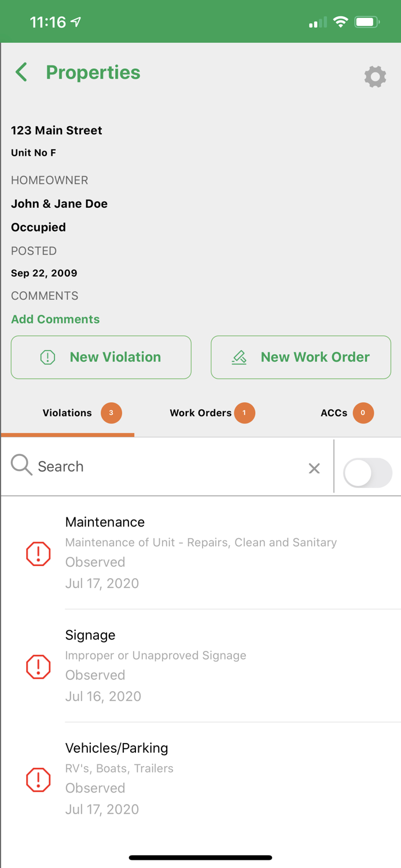The height and width of the screenshot is (868, 401).
Task: Click the orange tab indicator under Violations
Action: (x=67, y=433)
